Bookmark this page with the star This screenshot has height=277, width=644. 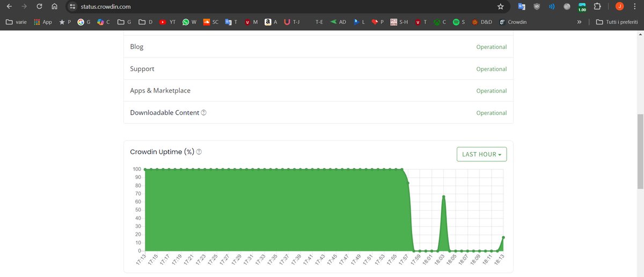501,7
